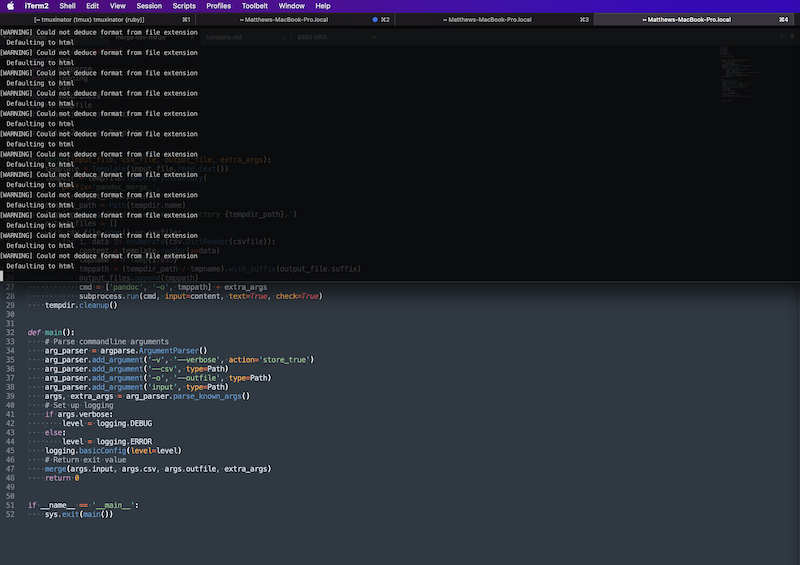The height and width of the screenshot is (565, 800).
Task: Click the '--verbose' argument string
Action: (x=196, y=360)
